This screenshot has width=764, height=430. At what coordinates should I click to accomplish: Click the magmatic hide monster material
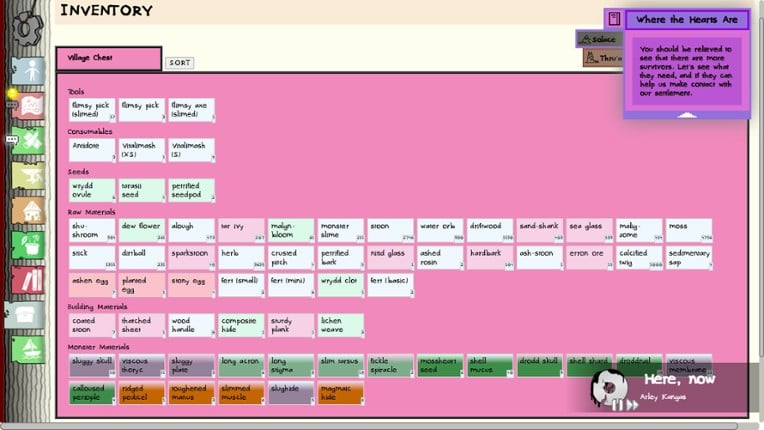click(x=340, y=392)
